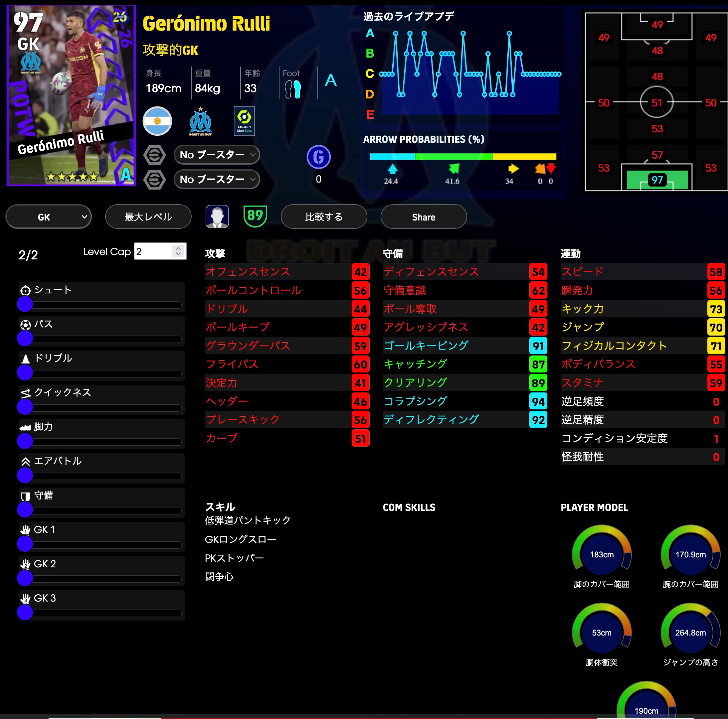Viewport: 728px width, 719px height.
Task: Open the first No ブースター dropdown
Action: tap(217, 155)
